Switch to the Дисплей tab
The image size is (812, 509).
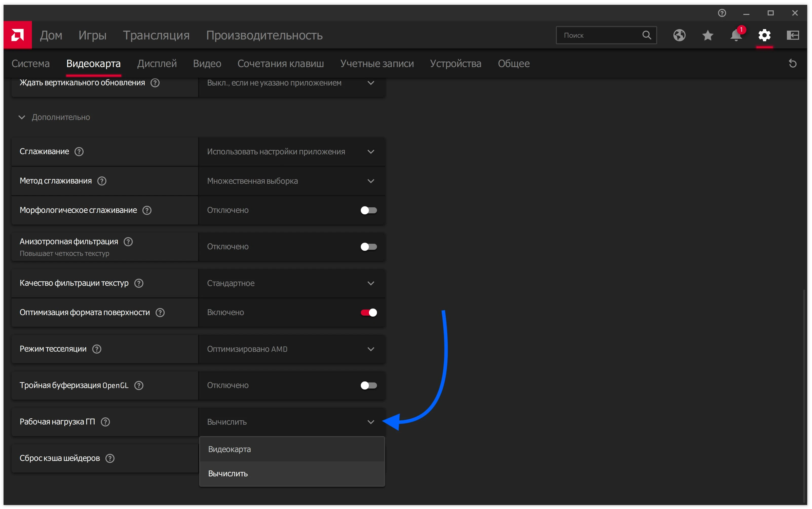(157, 63)
